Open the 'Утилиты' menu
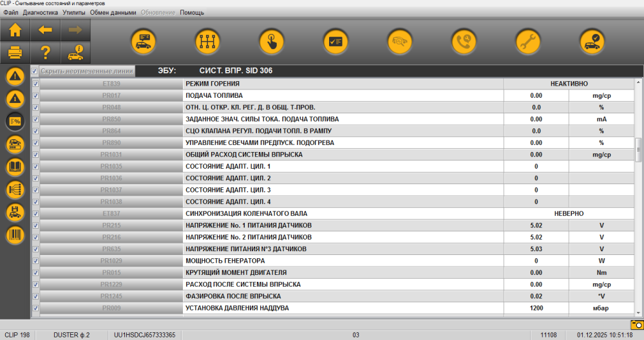Image resolution: width=644 pixels, height=340 pixels. tap(73, 12)
